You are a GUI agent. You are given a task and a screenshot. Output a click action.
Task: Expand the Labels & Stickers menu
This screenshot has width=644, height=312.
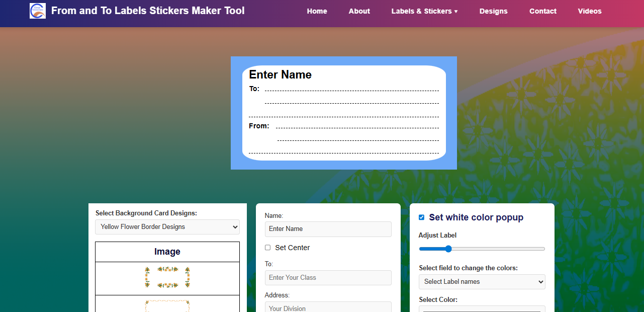tap(424, 11)
